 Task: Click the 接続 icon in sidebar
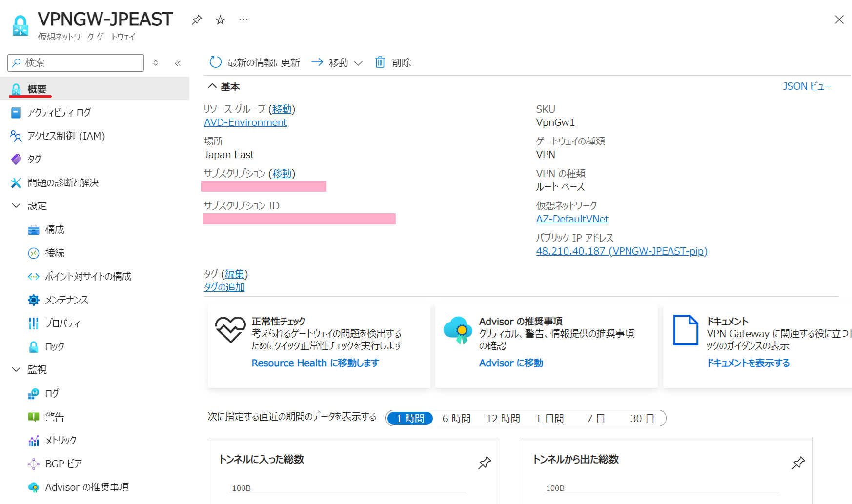[x=34, y=253]
